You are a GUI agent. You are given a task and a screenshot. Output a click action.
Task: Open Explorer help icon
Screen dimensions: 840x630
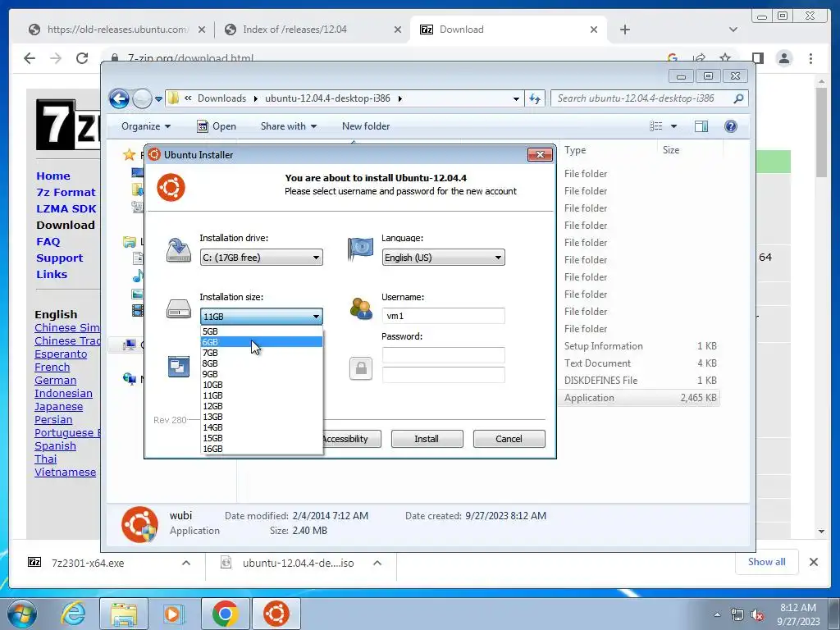pyautogui.click(x=731, y=126)
